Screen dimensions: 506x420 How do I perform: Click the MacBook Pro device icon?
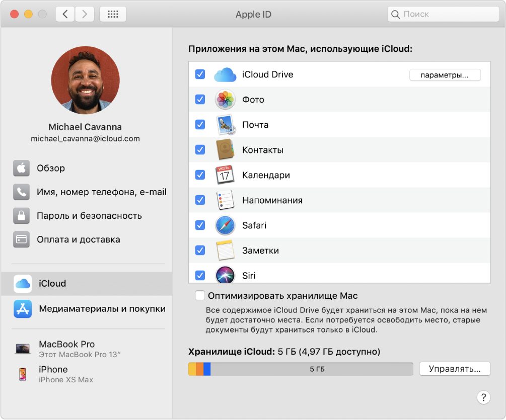[23, 349]
